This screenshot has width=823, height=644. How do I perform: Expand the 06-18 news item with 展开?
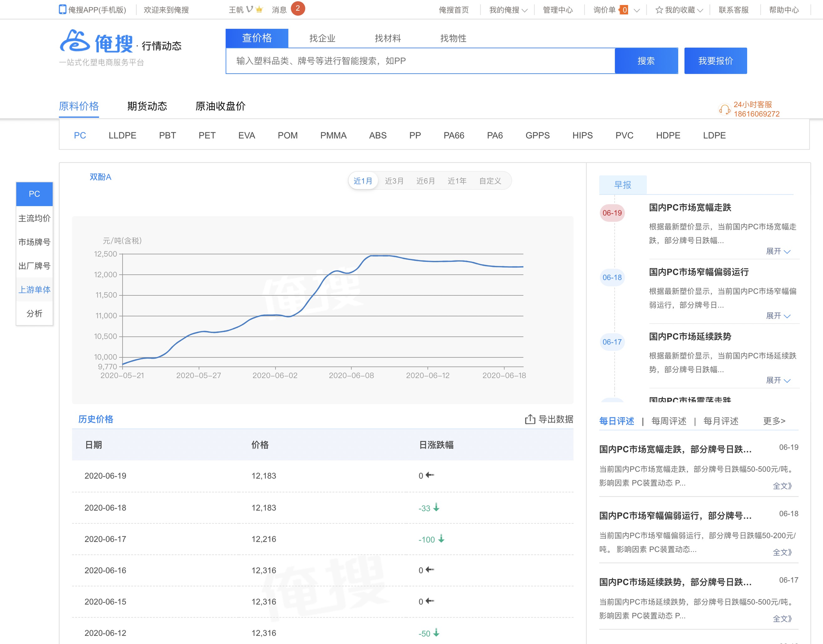tap(778, 316)
